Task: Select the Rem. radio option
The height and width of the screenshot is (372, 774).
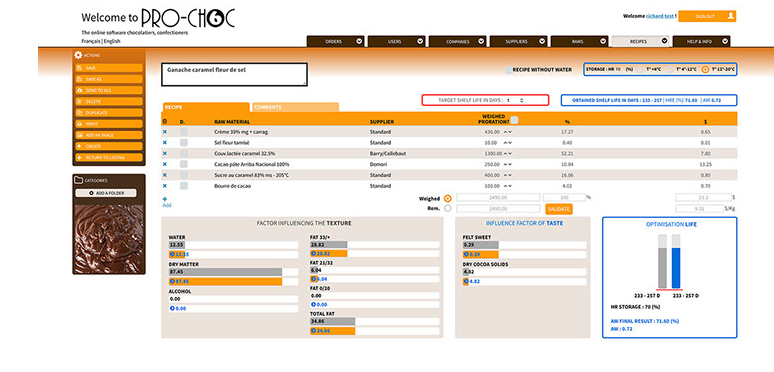Action: pos(448,209)
